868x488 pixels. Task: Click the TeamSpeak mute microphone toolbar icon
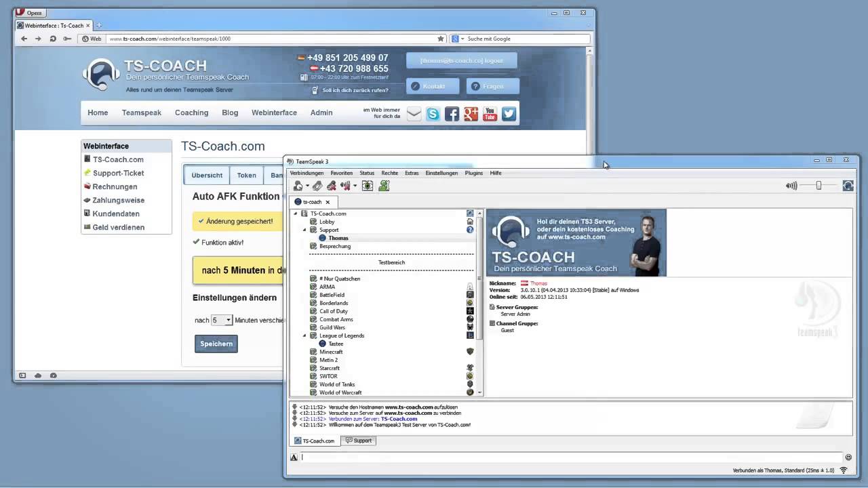click(x=331, y=186)
